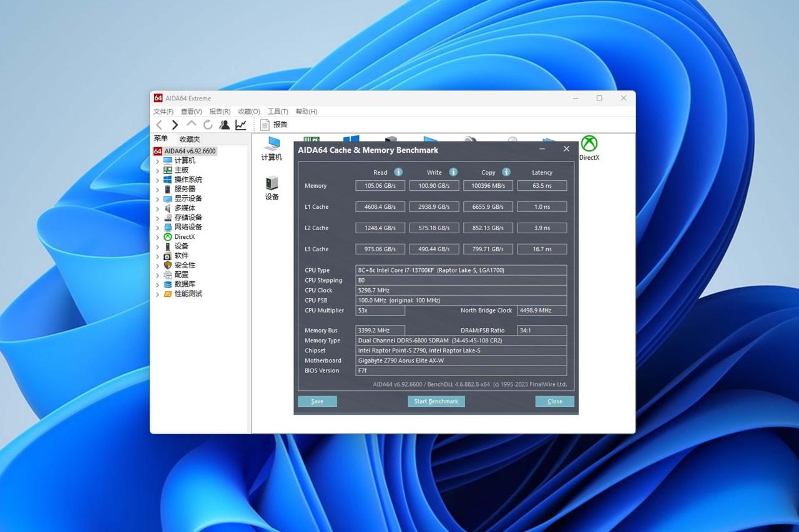Viewport: 799px width, 532px height.
Task: Refresh the view with the circular arrow icon
Action: pyautogui.click(x=208, y=125)
